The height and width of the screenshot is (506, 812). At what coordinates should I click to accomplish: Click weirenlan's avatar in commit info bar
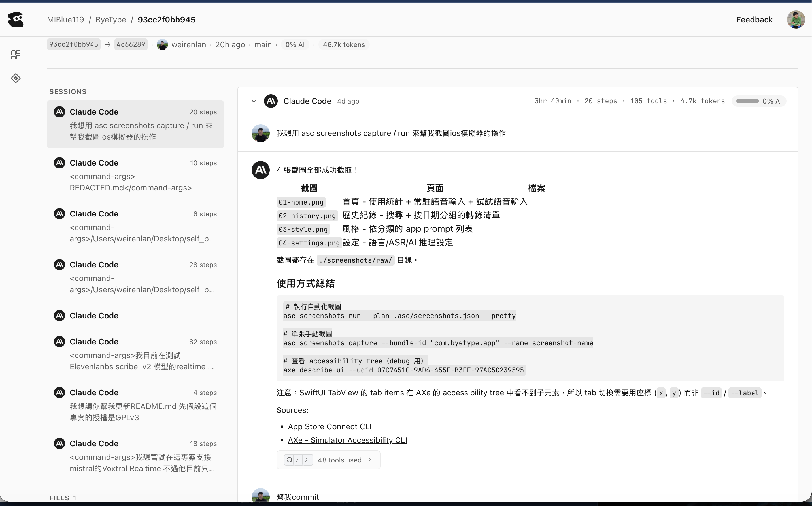click(x=162, y=44)
